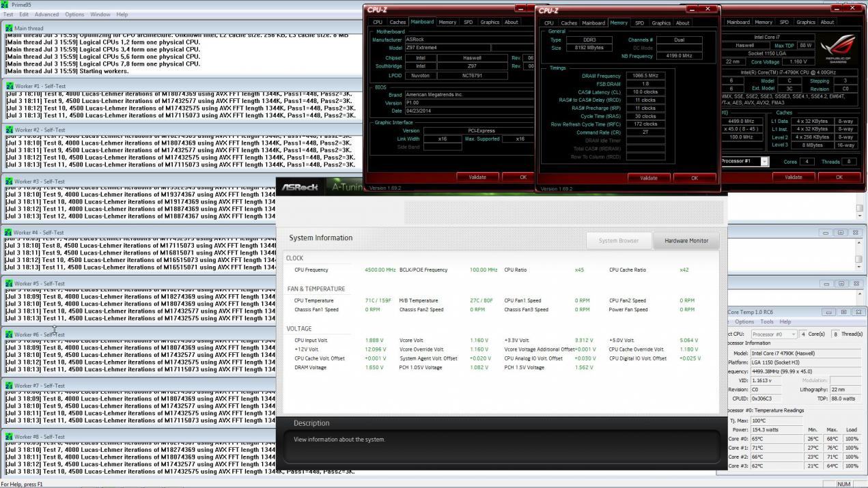Click OK in rightmost CPU-Z window

click(x=839, y=177)
